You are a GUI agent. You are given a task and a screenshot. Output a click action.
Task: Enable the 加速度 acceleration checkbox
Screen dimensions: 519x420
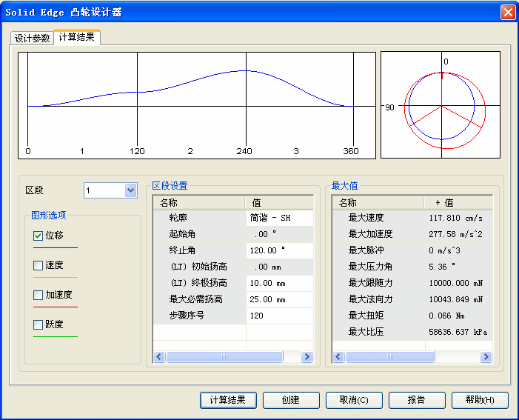[38, 295]
